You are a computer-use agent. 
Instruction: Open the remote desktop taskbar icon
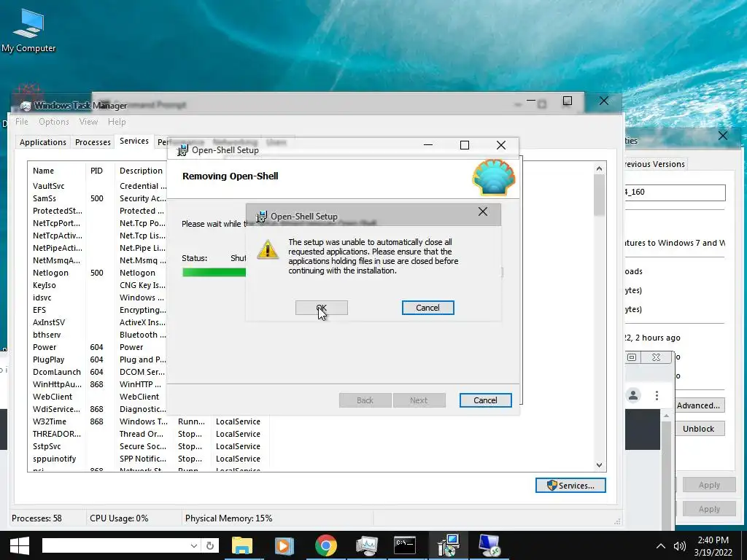click(x=489, y=545)
